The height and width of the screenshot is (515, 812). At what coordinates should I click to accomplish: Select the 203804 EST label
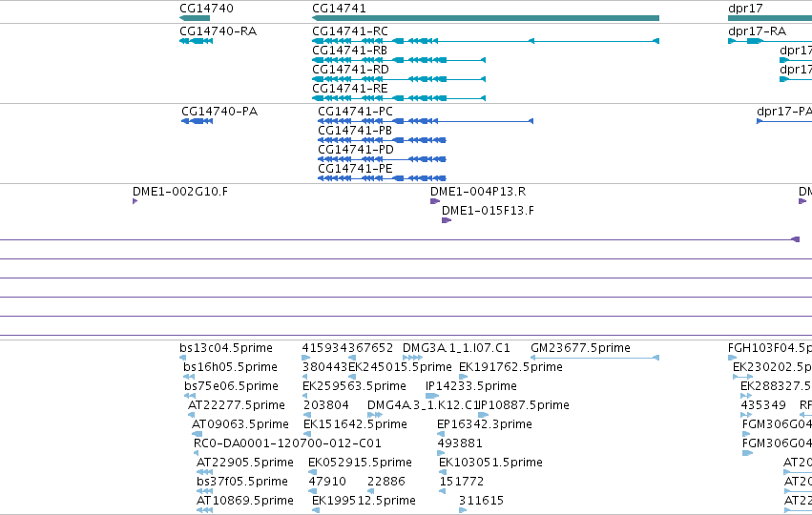(x=325, y=405)
